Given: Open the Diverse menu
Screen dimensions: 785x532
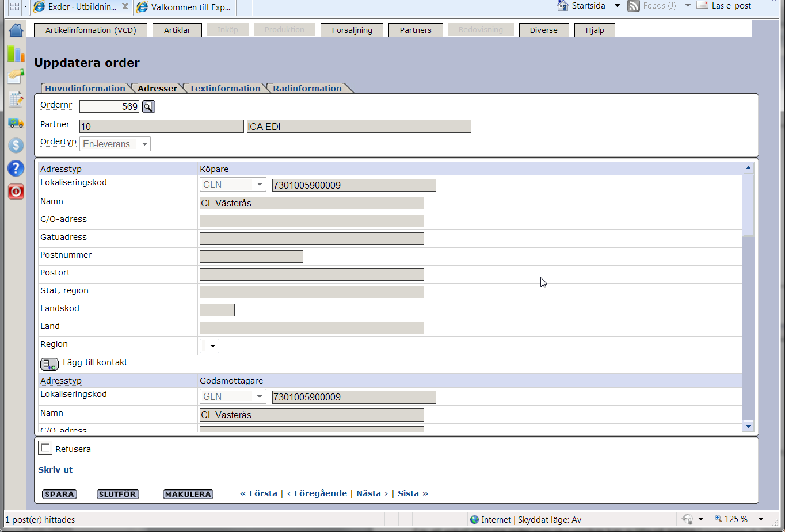Looking at the screenshot, I should 544,30.
